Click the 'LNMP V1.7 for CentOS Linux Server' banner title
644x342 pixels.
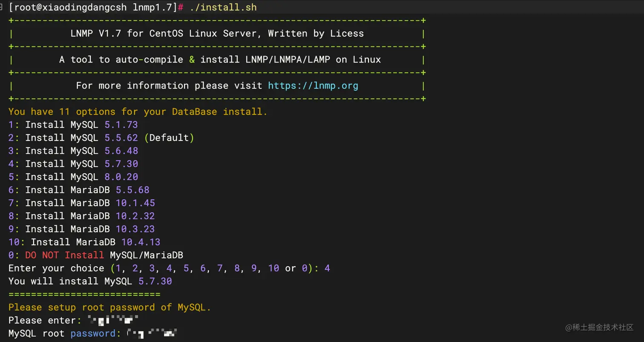point(217,34)
